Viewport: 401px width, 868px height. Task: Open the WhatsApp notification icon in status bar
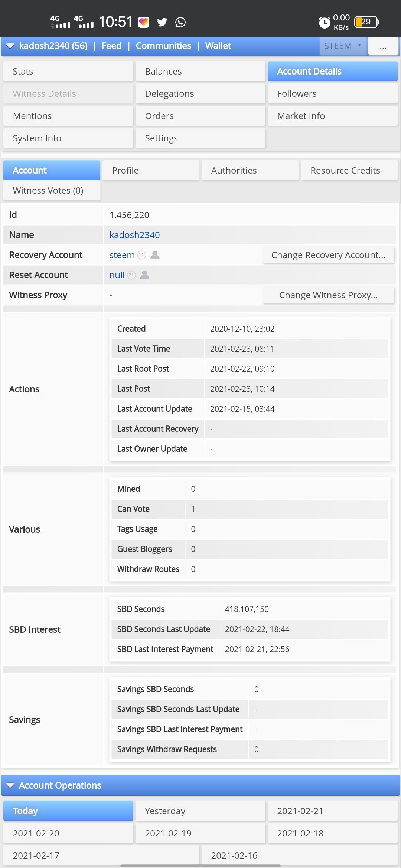[180, 22]
